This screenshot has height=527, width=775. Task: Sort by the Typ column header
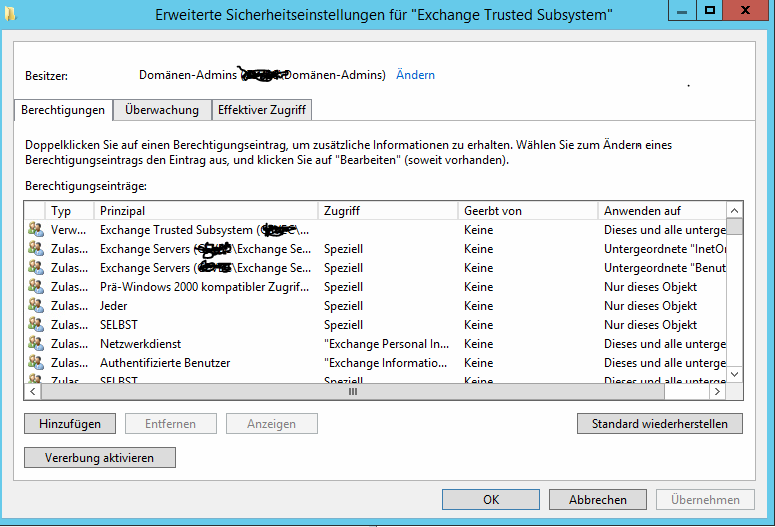coord(69,211)
